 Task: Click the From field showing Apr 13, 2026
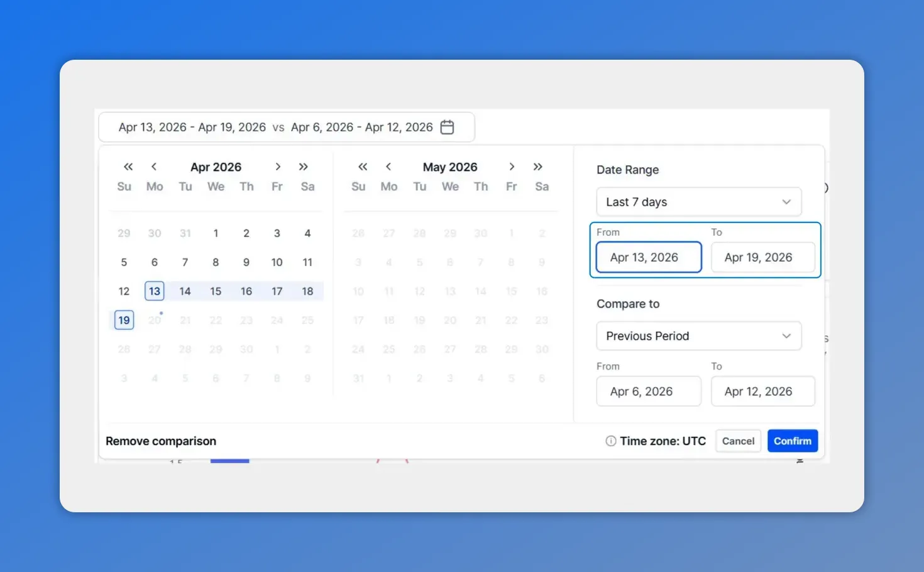[648, 257]
